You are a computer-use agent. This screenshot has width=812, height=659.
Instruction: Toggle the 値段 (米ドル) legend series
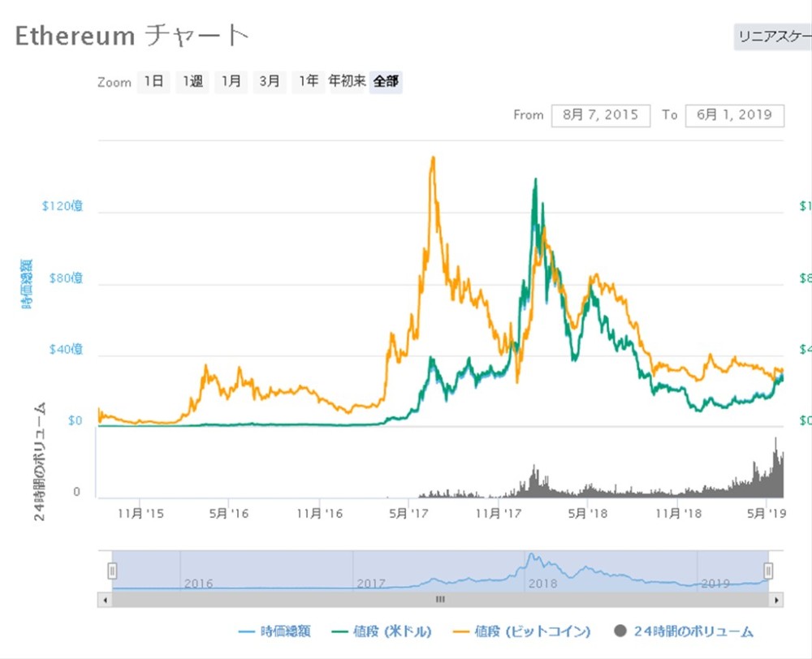[x=382, y=631]
